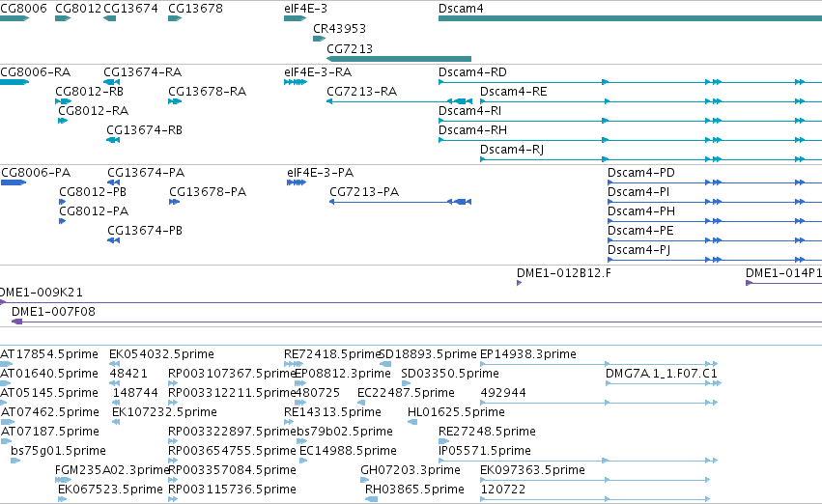822x504 pixels.
Task: Click transcript label "CG8012-RA"
Action: pyautogui.click(x=94, y=111)
